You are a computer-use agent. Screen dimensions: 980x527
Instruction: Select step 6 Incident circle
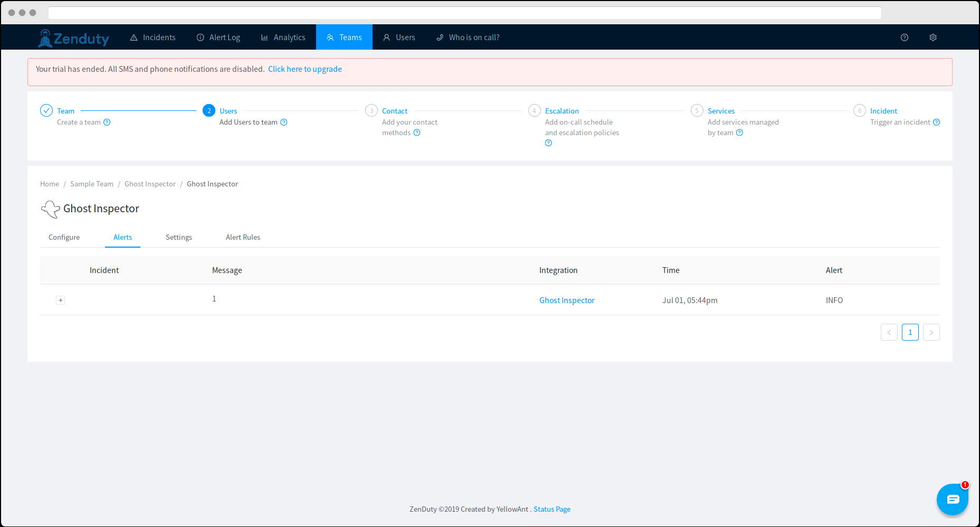pyautogui.click(x=860, y=110)
